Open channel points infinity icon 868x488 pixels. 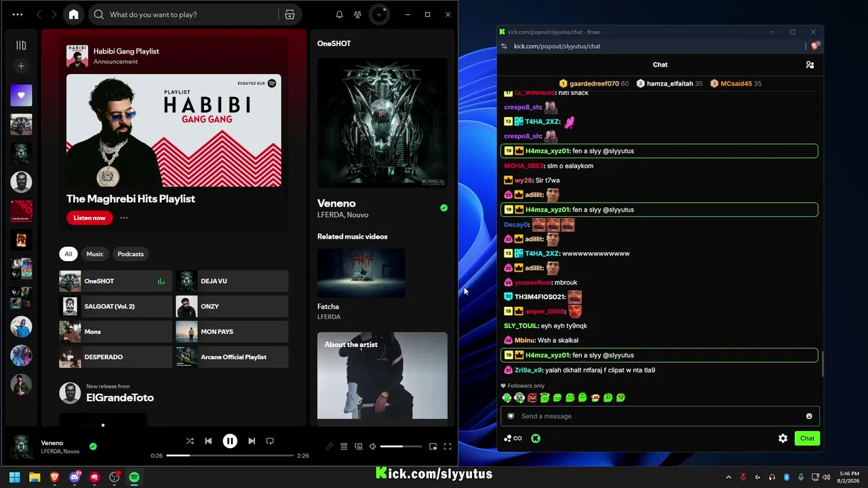[513, 439]
